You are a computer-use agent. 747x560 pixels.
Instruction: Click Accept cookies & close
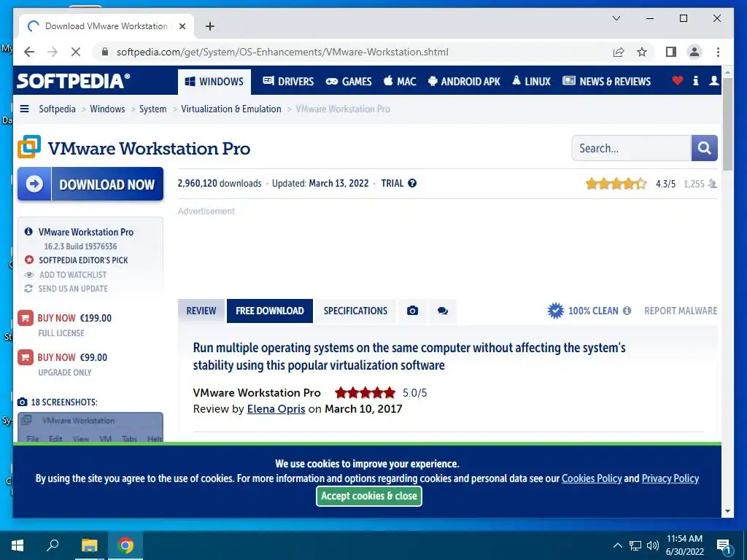point(368,496)
